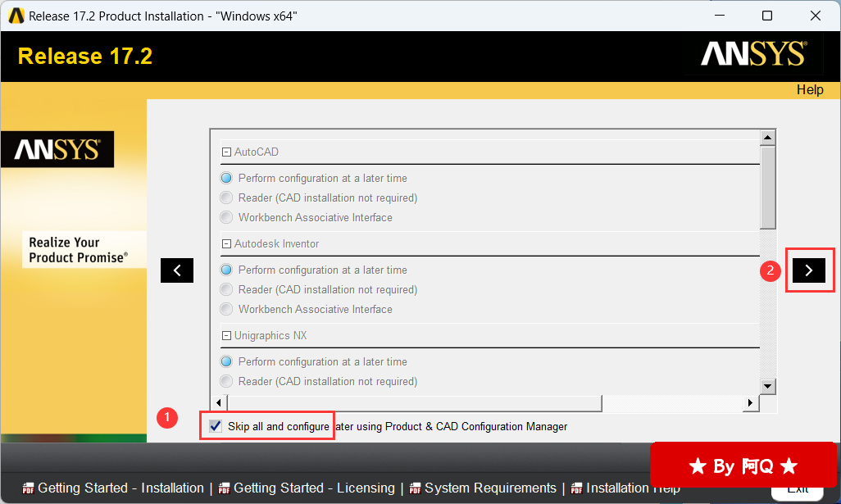Open Getting Started - Licensing link

click(314, 488)
